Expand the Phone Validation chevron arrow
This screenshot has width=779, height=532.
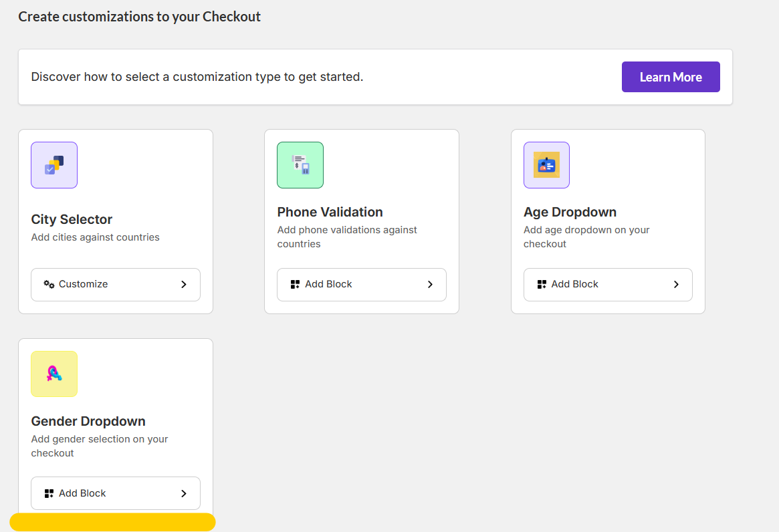pyautogui.click(x=430, y=284)
